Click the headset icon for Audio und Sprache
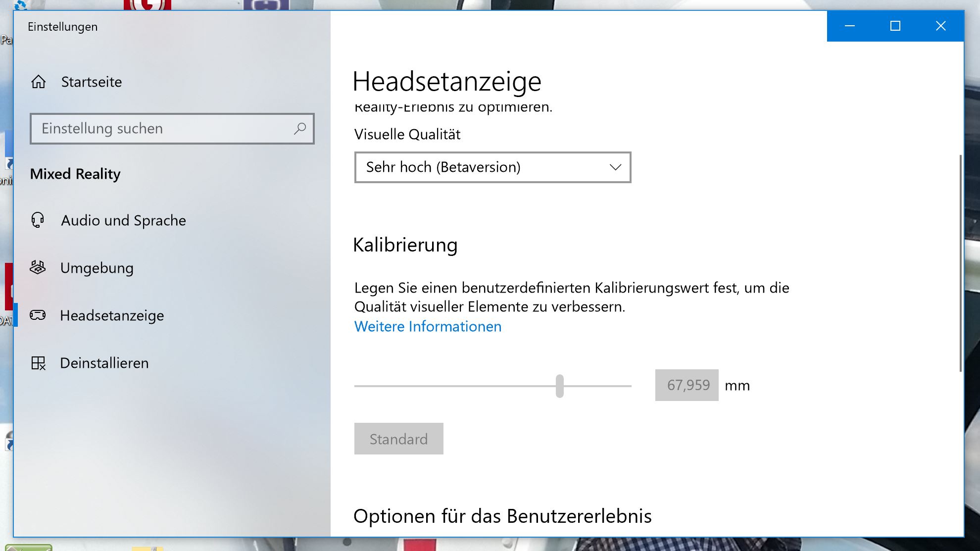This screenshot has width=980, height=551. click(x=38, y=220)
